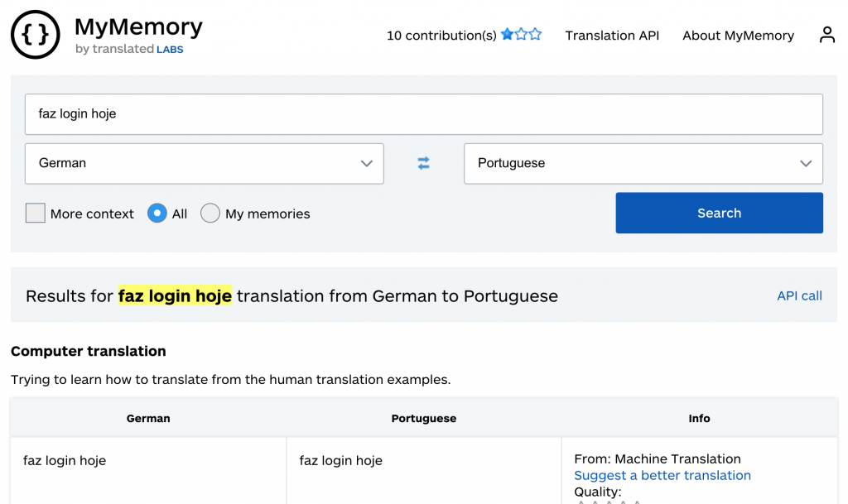Viewport: 848px width, 504px height.
Task: Click the MyMemory wordmark in the header
Action: coord(138,26)
